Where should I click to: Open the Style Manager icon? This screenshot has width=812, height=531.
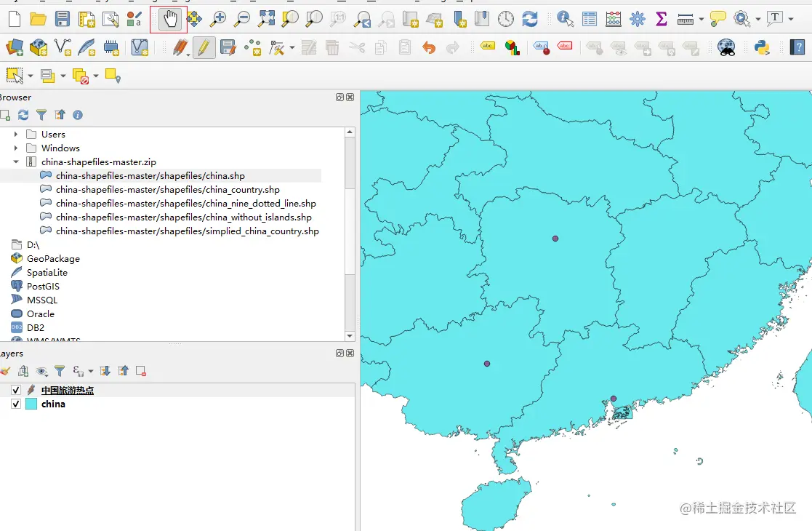[x=134, y=19]
